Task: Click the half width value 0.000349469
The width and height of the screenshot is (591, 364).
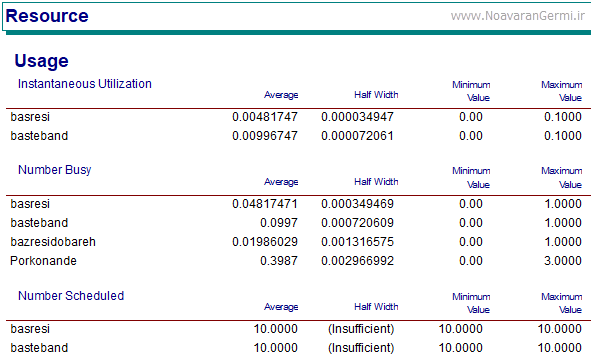Action: [357, 204]
